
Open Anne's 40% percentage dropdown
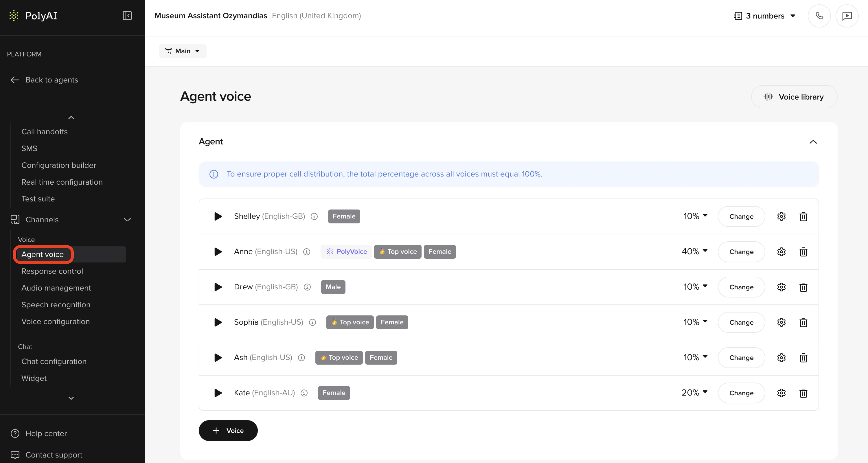[x=694, y=251]
